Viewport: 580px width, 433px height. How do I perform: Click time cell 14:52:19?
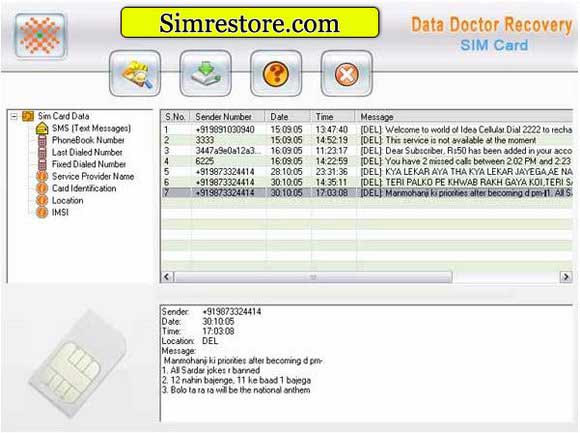332,140
